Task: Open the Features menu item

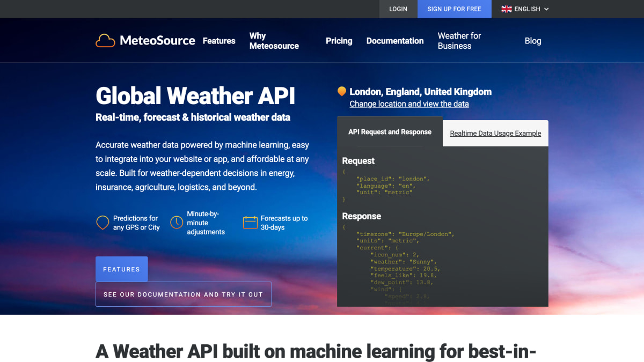Action: coord(219,41)
